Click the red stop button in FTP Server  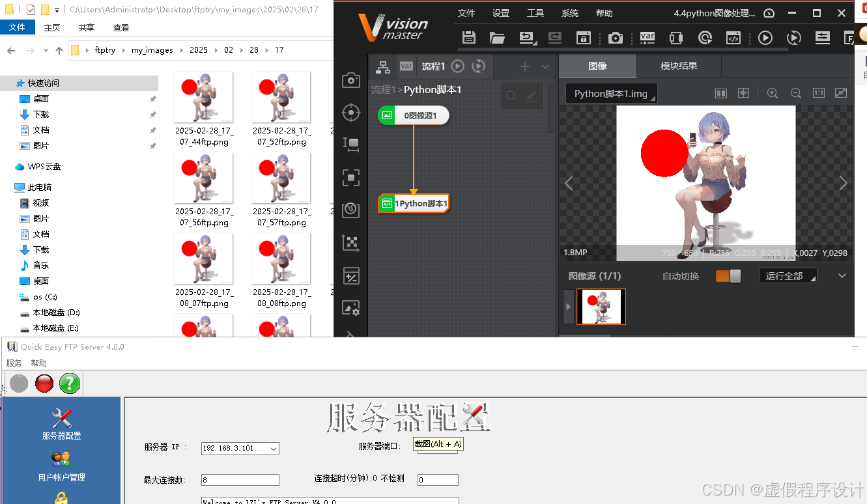point(44,384)
